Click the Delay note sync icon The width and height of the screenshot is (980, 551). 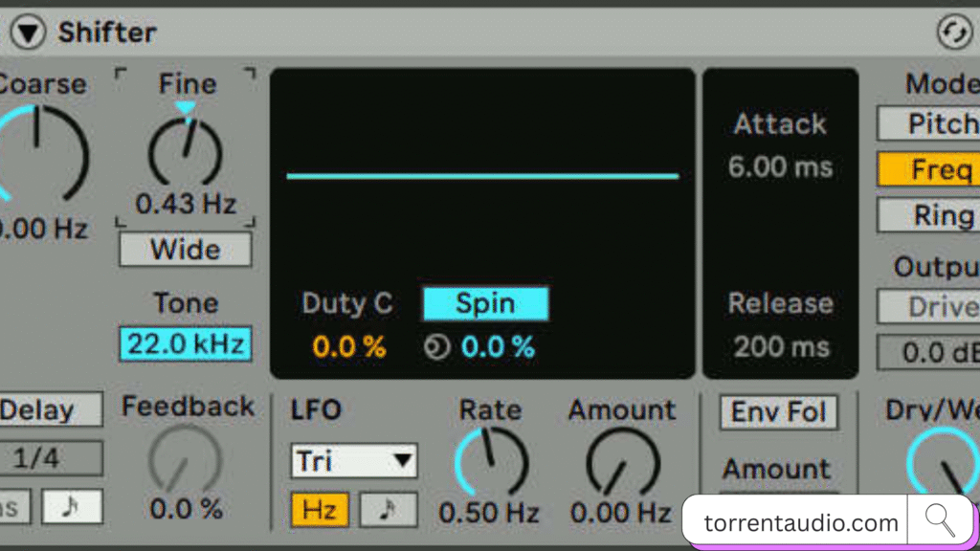pos(73,506)
